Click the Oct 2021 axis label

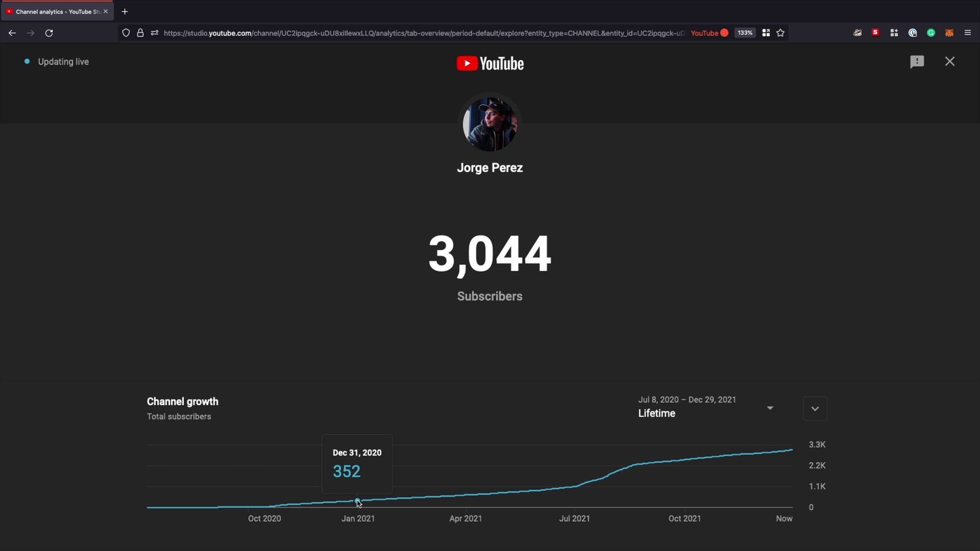click(685, 519)
